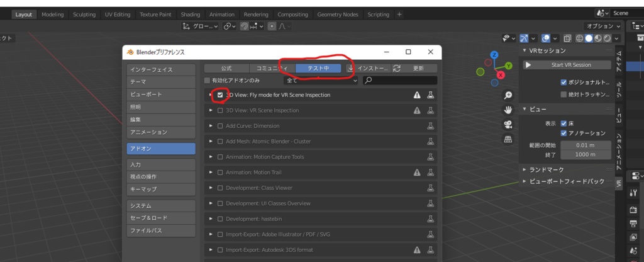Screen dimensions: 644x262
Task: Open the 公式 addons tab
Action: point(226,68)
